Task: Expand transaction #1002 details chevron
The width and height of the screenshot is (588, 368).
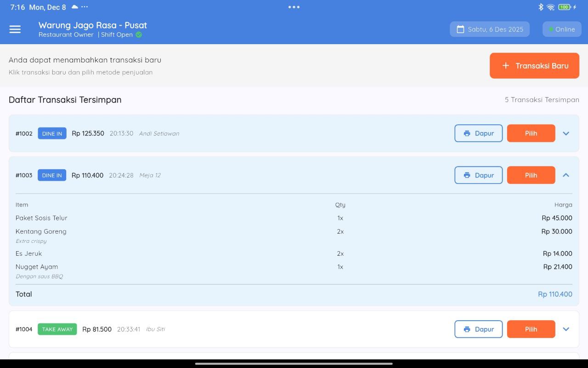Action: pos(566,133)
